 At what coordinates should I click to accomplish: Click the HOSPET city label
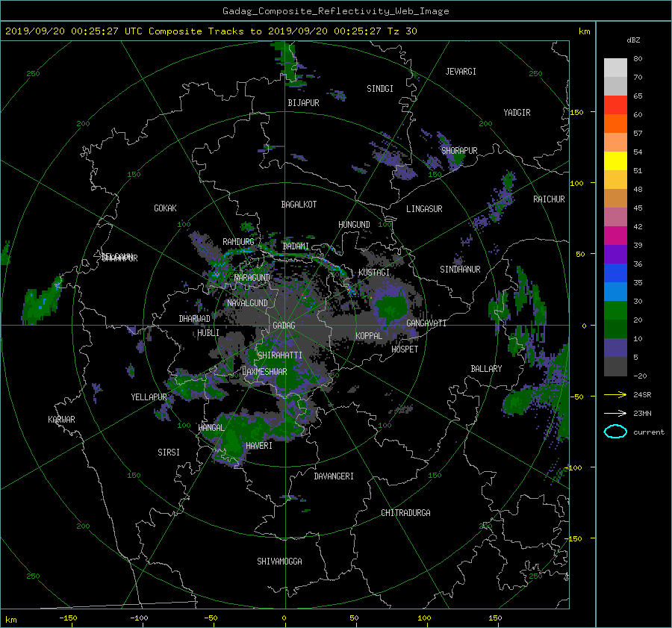click(405, 349)
